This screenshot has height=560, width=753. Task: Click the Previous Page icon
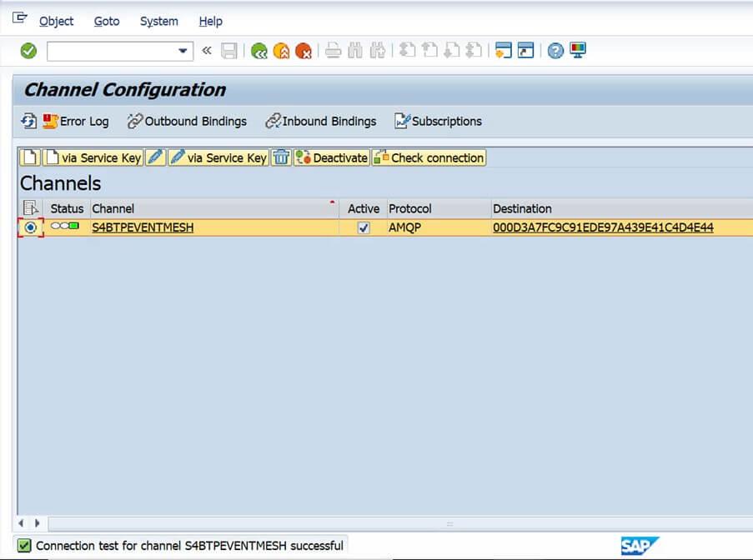pyautogui.click(x=429, y=50)
